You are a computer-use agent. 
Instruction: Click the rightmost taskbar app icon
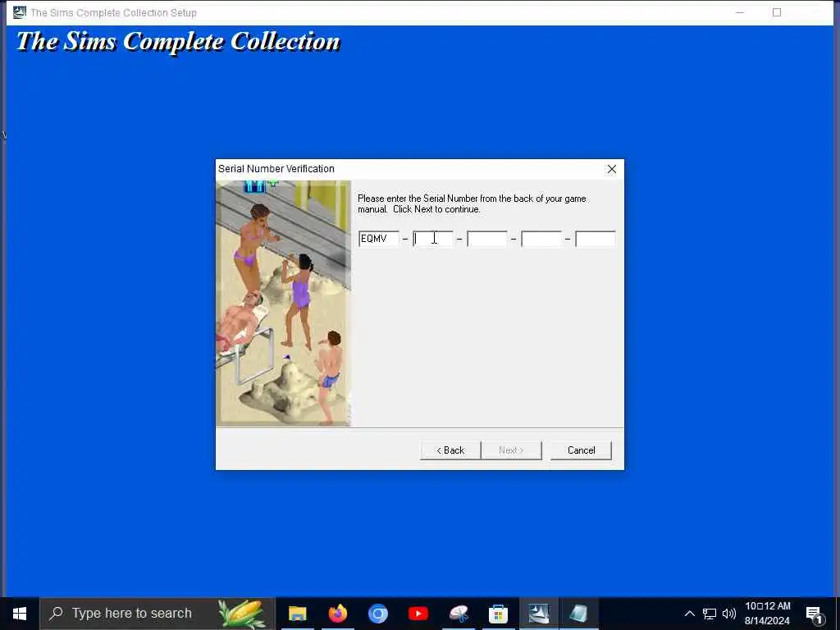(x=578, y=614)
